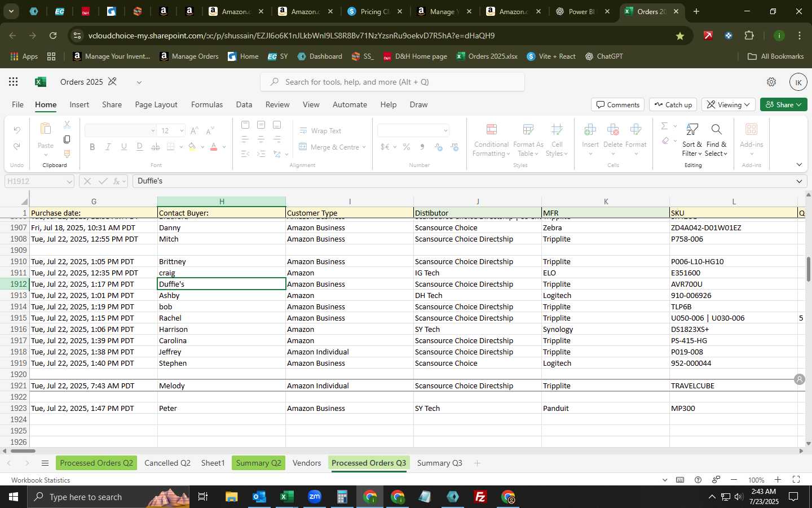Collapse the ribbon with chevron

click(799, 165)
